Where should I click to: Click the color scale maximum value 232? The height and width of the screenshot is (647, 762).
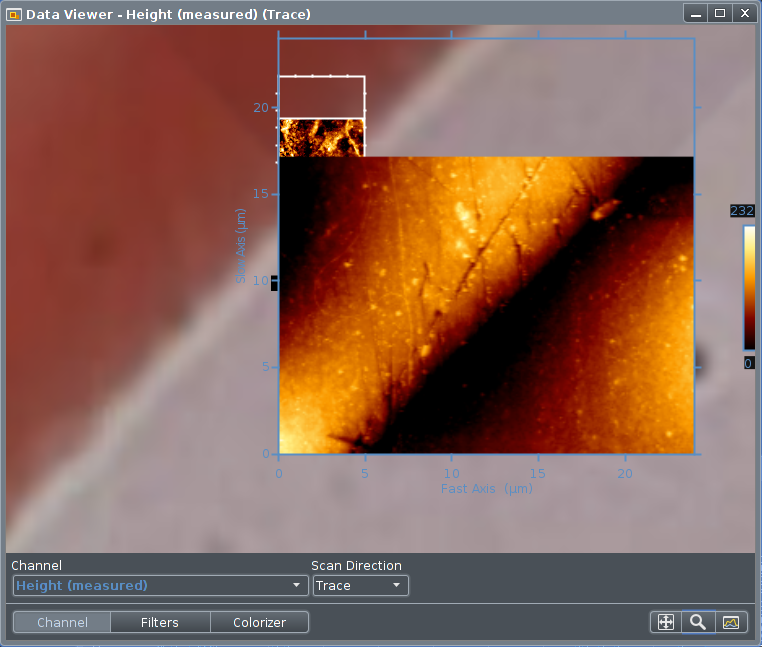[742, 210]
